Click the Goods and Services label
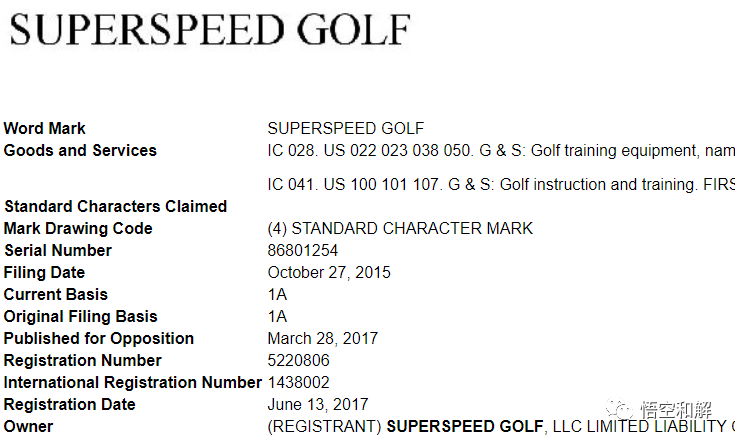Screen dimensions: 735x442 (x=80, y=150)
